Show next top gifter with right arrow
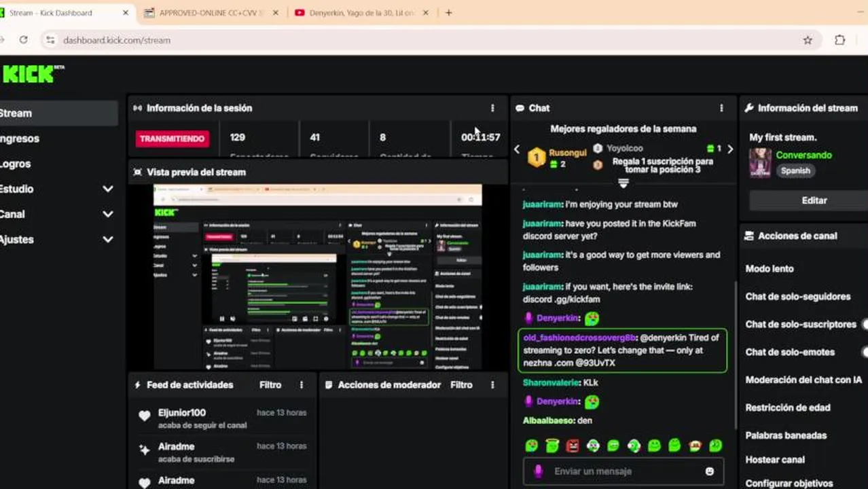Image resolution: width=868 pixels, height=489 pixels. pyautogui.click(x=730, y=149)
